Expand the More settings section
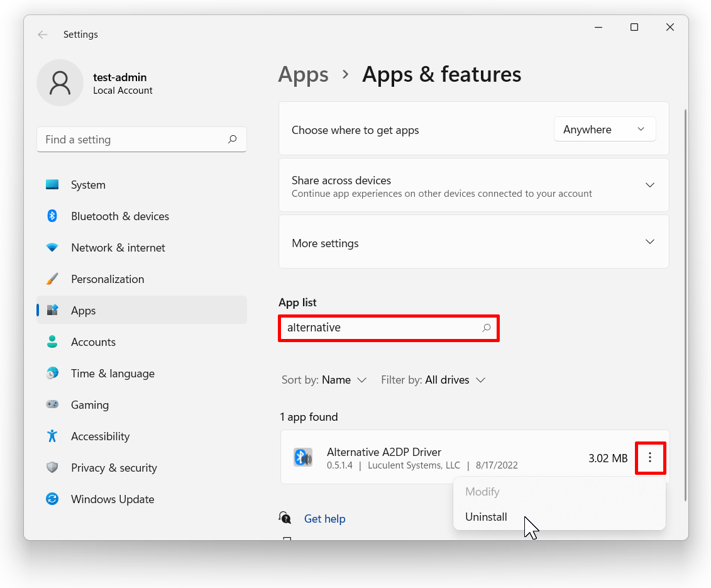The image size is (711, 588). pos(650,242)
